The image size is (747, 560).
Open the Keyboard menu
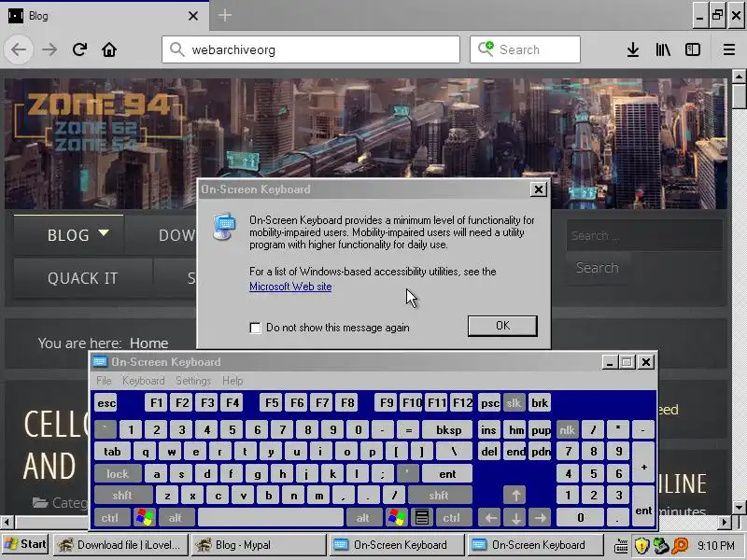point(144,381)
